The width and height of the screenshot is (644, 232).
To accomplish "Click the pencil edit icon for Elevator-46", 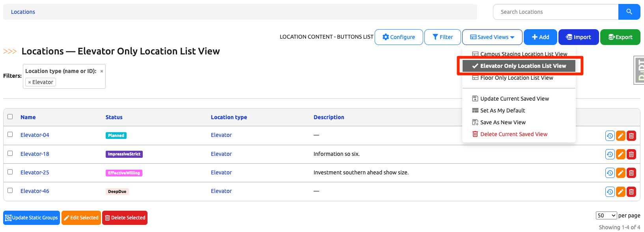I will point(620,192).
